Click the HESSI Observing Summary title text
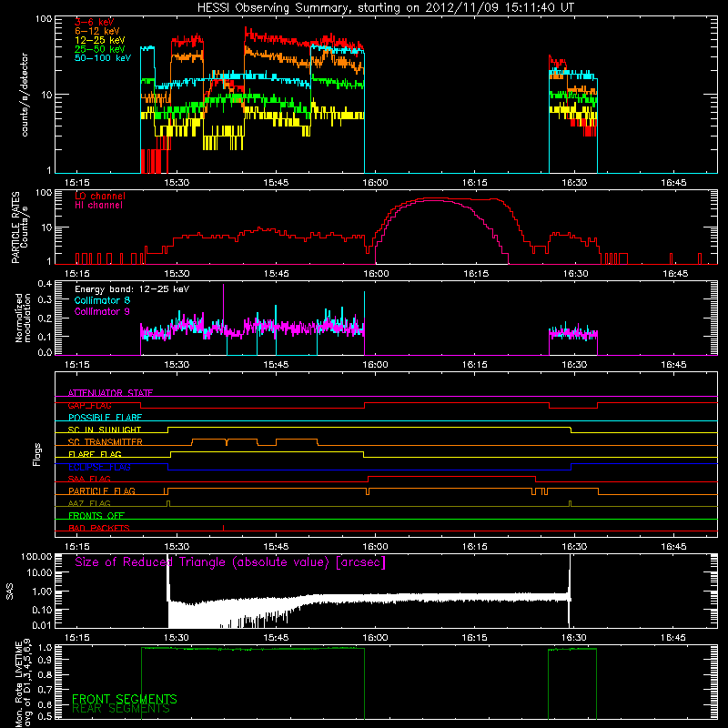 (385, 8)
